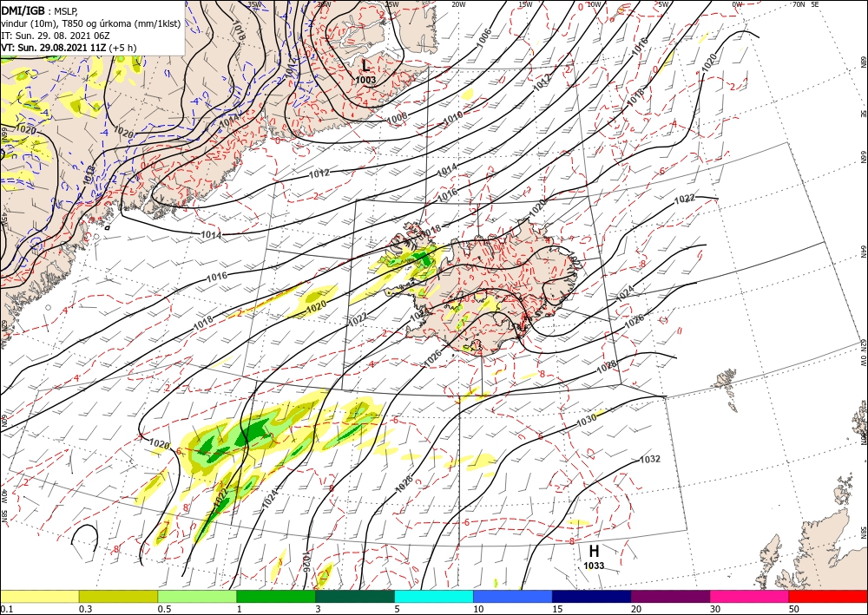Click the 1010 isobar label
Image resolution: width=868 pixels, height=615 pixels.
click(x=453, y=117)
